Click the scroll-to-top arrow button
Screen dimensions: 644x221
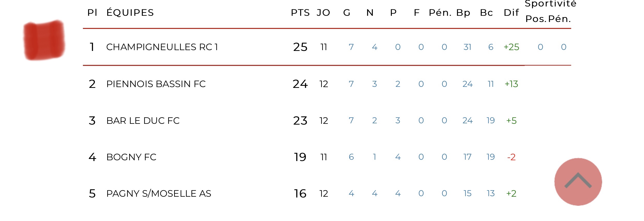pos(578,182)
